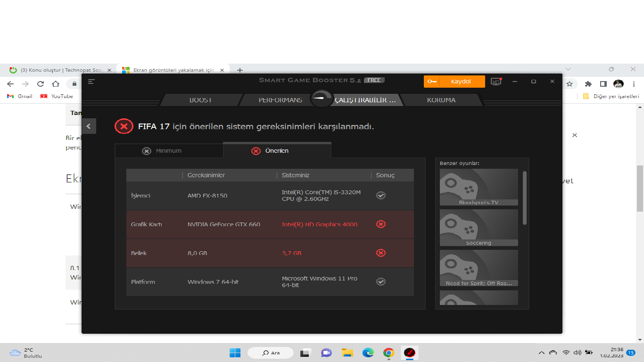The image size is (644, 362).
Task: Open the notification center badge
Action: tap(631, 353)
